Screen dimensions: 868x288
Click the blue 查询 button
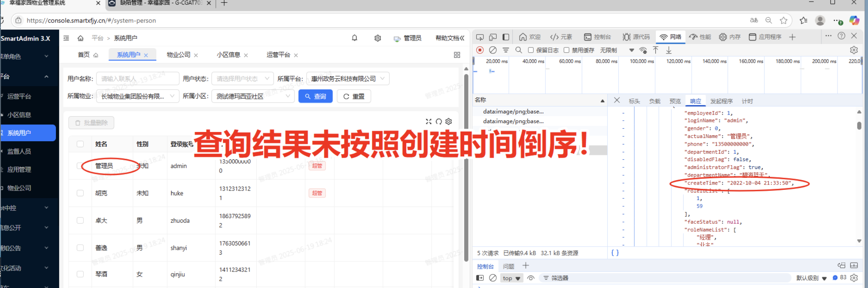click(315, 97)
